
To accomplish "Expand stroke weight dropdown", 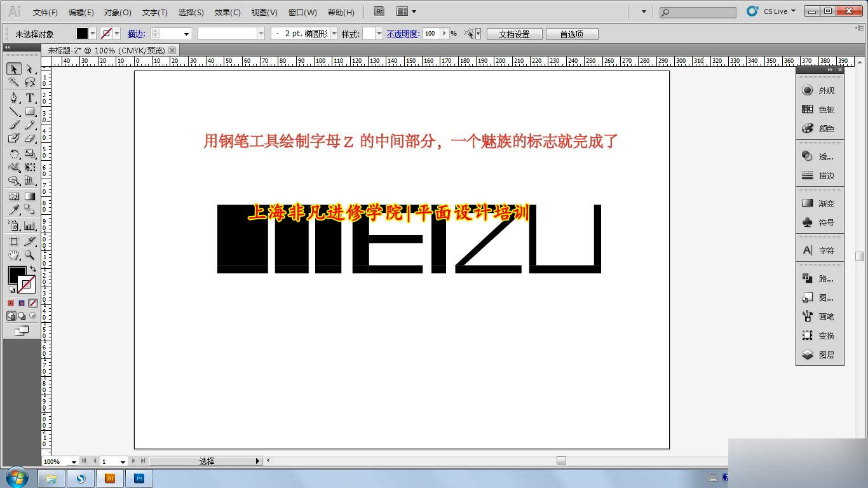I will coord(186,34).
